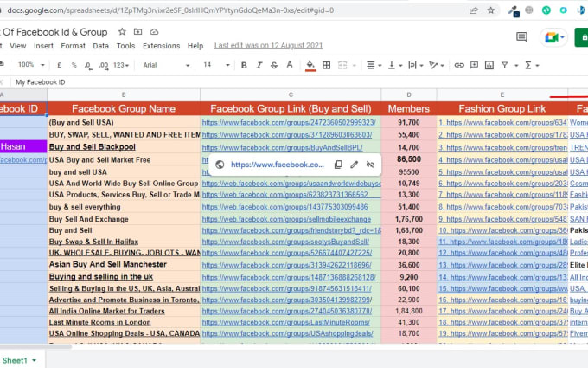The height and width of the screenshot is (368, 588).
Task: Edit link with the pencil icon
Action: pyautogui.click(x=355, y=165)
